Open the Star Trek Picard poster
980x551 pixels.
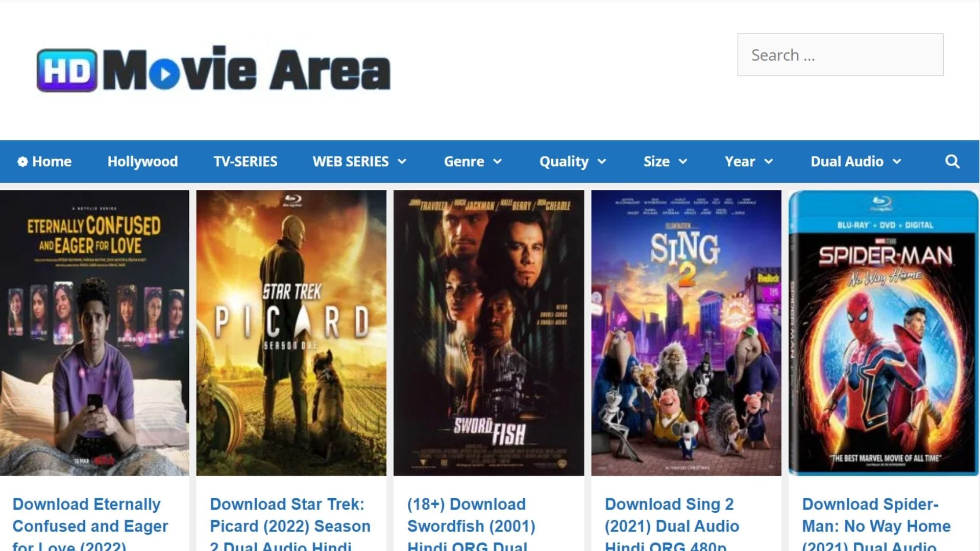point(291,333)
